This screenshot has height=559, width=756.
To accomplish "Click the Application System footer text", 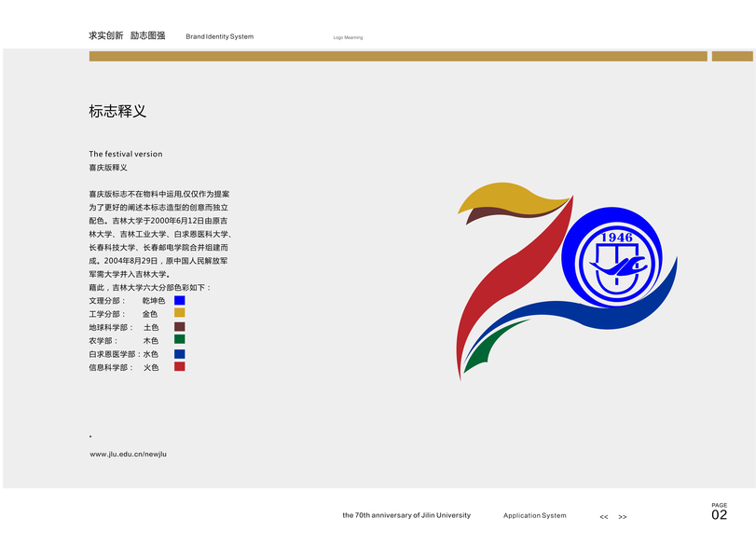I will click(535, 515).
